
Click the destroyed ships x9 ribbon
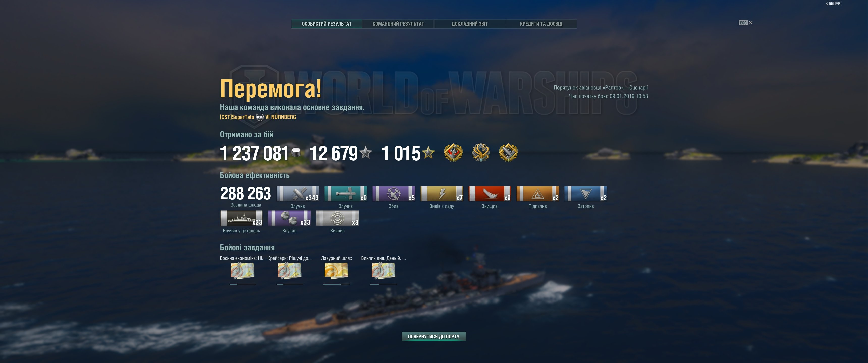point(490,194)
